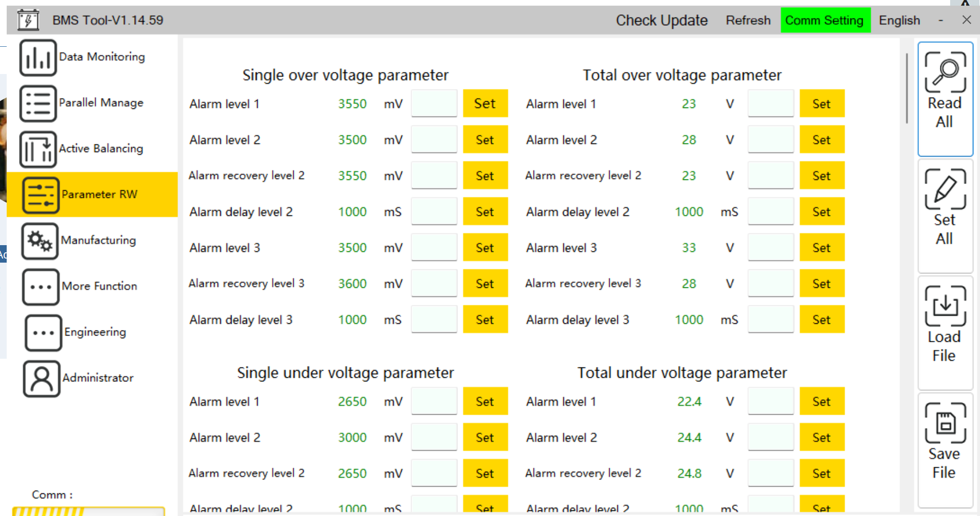Open the More Function dots icon
Image resolution: width=980 pixels, height=516 pixels.
pos(41,287)
